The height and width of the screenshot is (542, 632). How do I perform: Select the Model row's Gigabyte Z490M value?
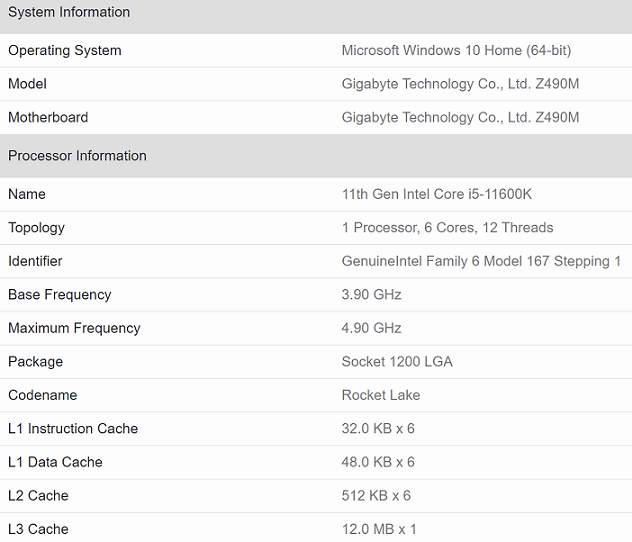(460, 84)
